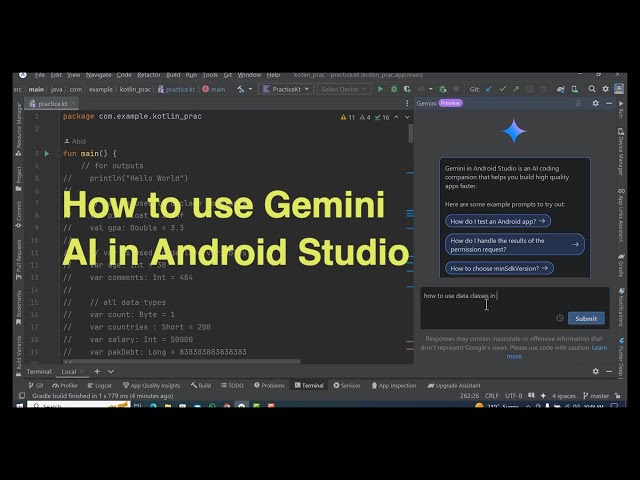Open IDE settings gear in top toolbar

tap(606, 89)
